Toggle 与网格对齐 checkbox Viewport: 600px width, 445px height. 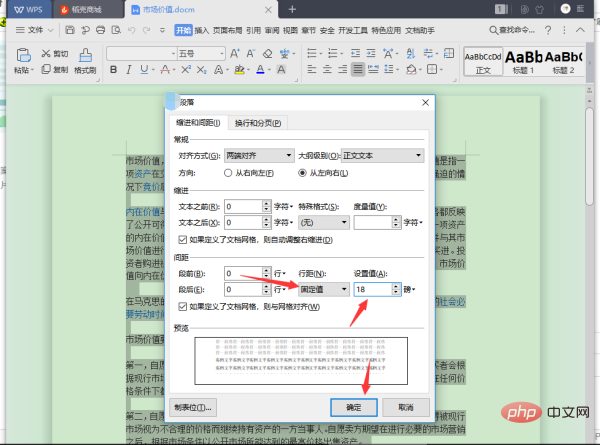[181, 305]
